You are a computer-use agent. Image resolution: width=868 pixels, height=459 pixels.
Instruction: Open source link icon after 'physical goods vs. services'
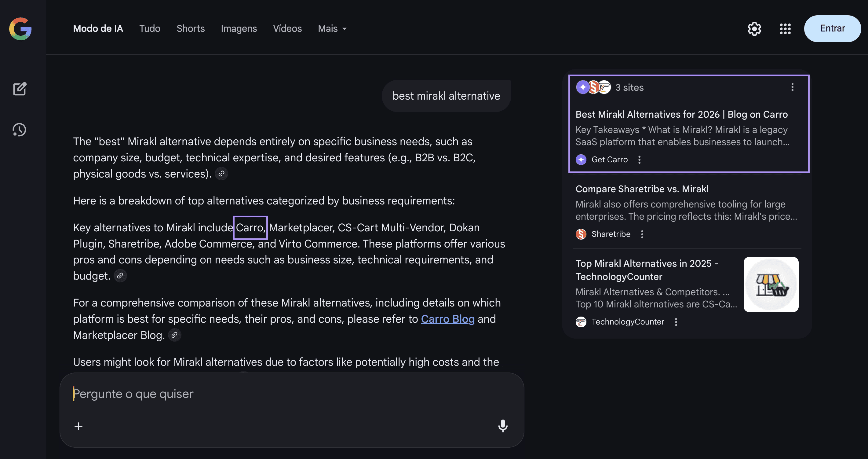[x=221, y=174]
